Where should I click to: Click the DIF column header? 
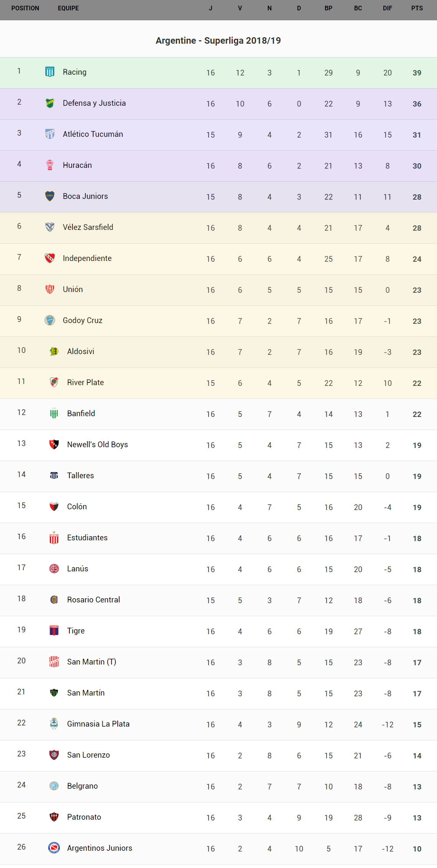388,8
